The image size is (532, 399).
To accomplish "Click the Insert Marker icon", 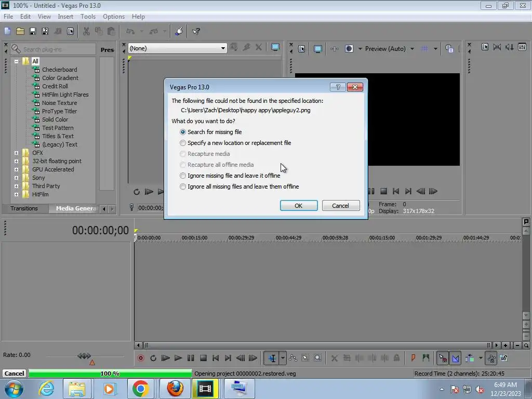I will pos(413,358).
